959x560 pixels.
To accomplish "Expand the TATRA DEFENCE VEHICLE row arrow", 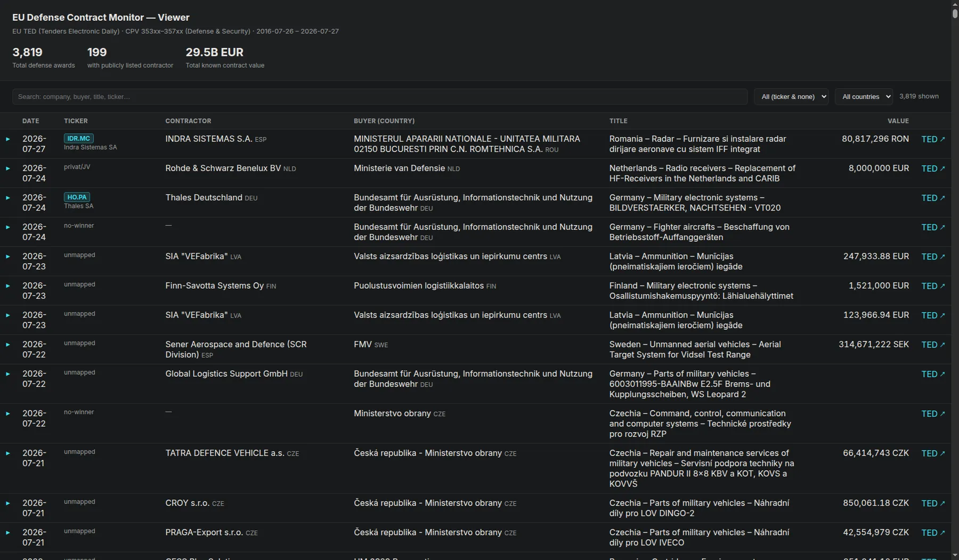I will pyautogui.click(x=8, y=453).
